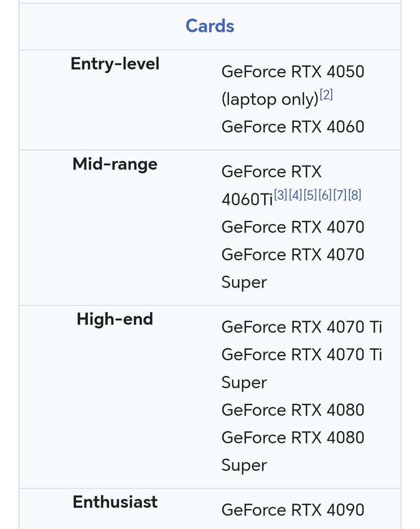This screenshot has width=420, height=529.
Task: Open the Cards header link
Action: pos(210,26)
